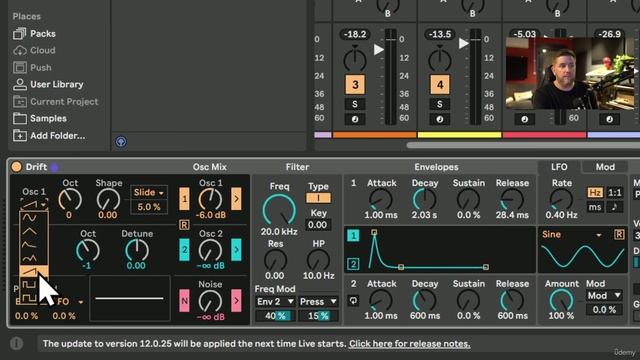Click the Osc 2 Detune knob
Viewport: 640px width, 360px height.
pos(137,250)
